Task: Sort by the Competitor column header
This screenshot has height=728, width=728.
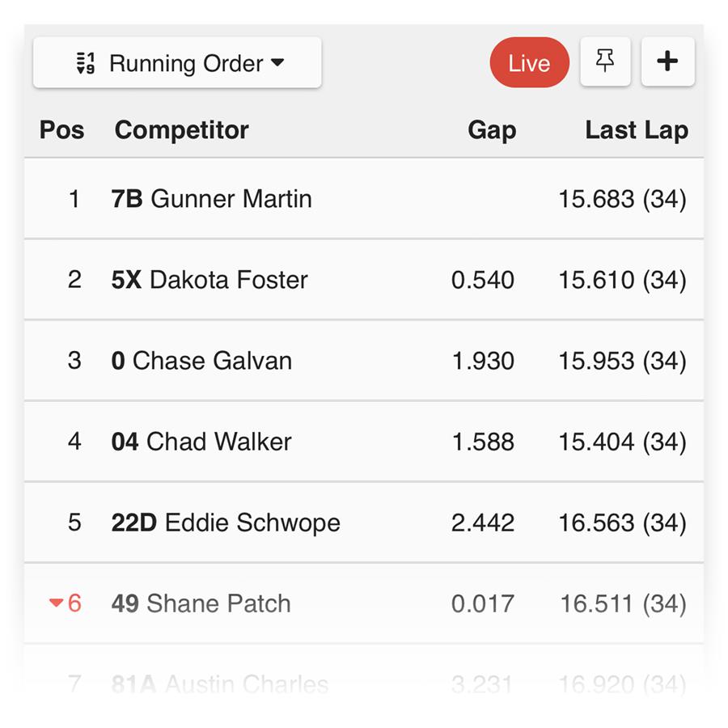Action: click(181, 129)
